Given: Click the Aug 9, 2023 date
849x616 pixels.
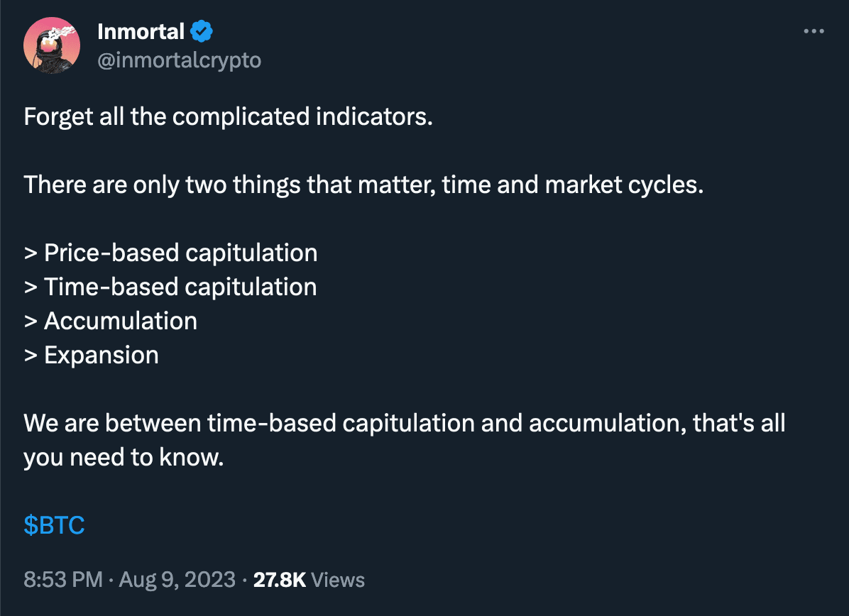Looking at the screenshot, I should pos(177,579).
